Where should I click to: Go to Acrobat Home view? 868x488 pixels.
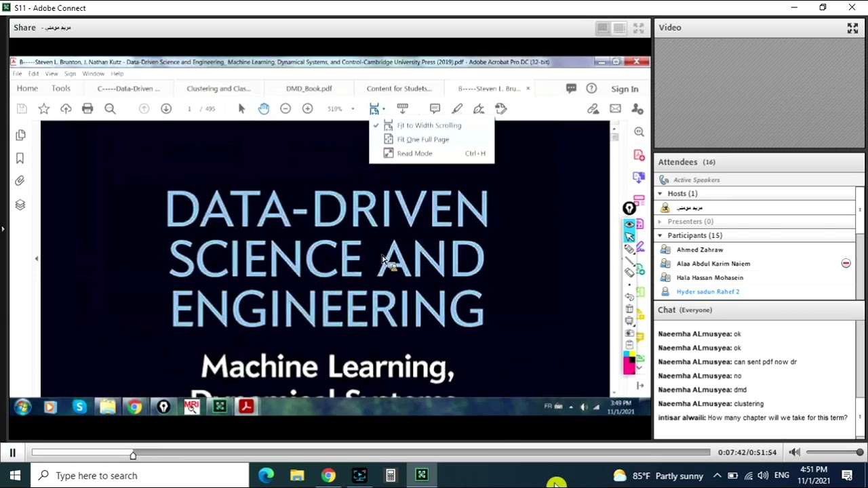point(27,89)
